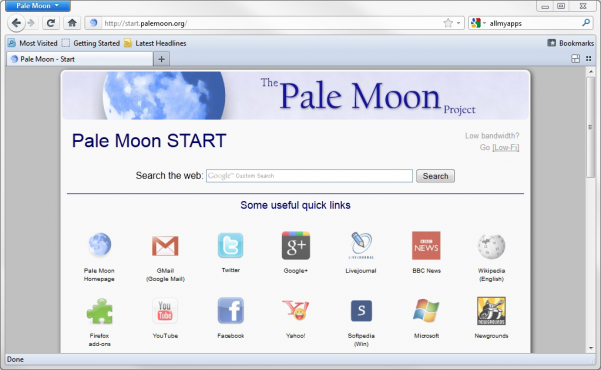The image size is (601, 370).
Task: Focus the Google Custom Search field
Action: pos(309,176)
